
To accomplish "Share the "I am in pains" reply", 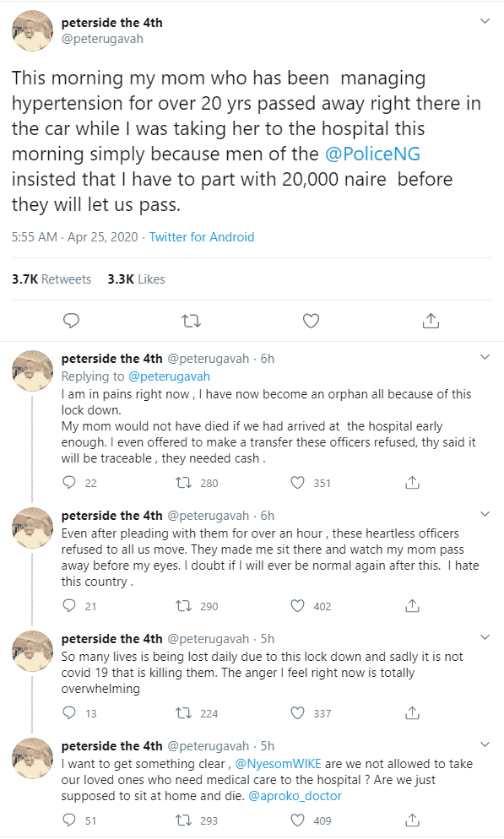I will tap(411, 481).
